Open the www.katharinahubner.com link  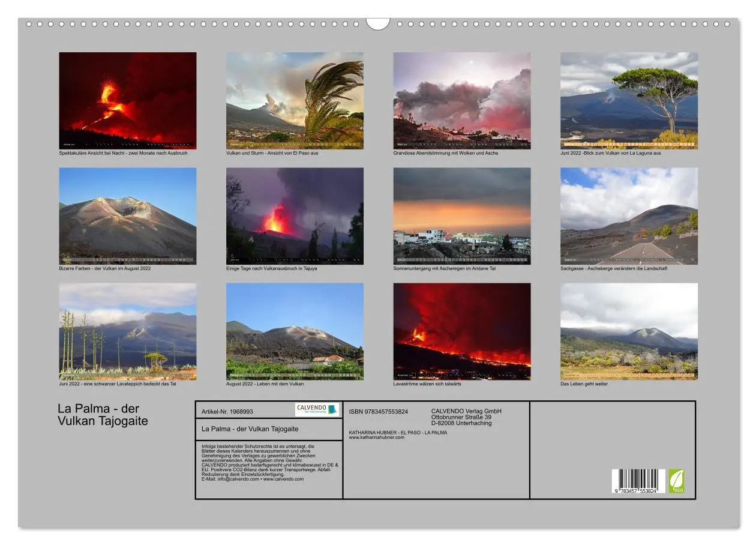[377, 438]
